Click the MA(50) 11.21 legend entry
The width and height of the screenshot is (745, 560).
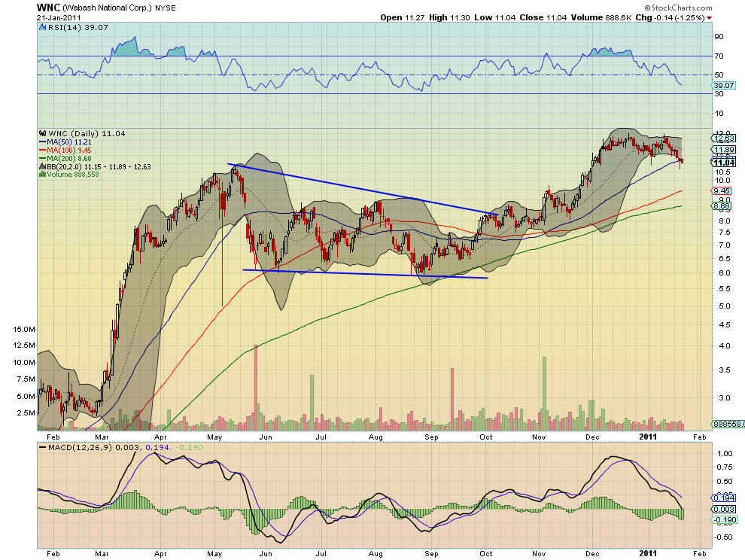point(69,142)
